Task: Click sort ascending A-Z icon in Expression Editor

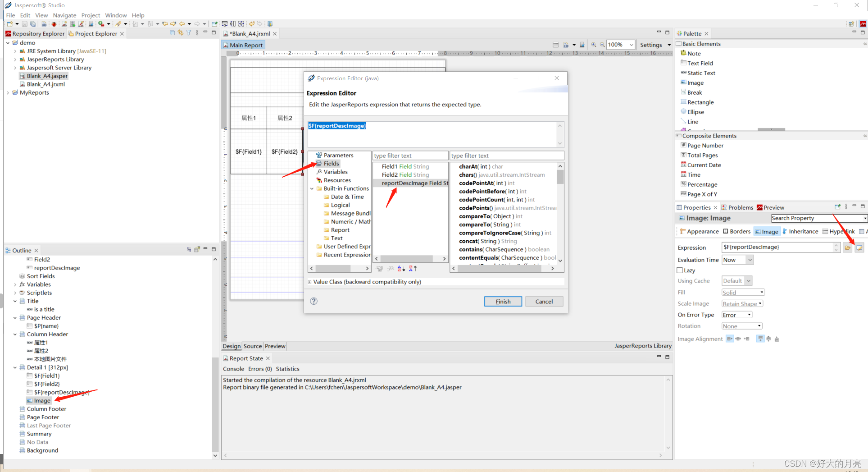Action: pos(401,269)
